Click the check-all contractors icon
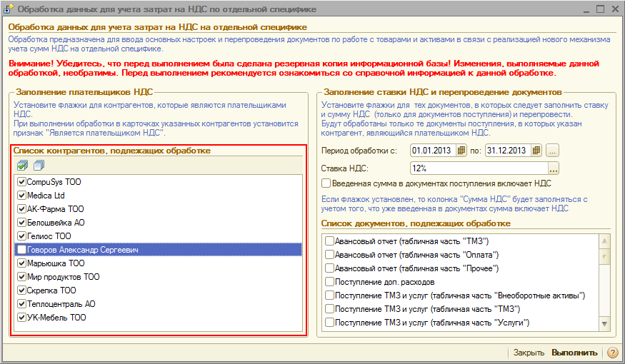 pyautogui.click(x=22, y=166)
